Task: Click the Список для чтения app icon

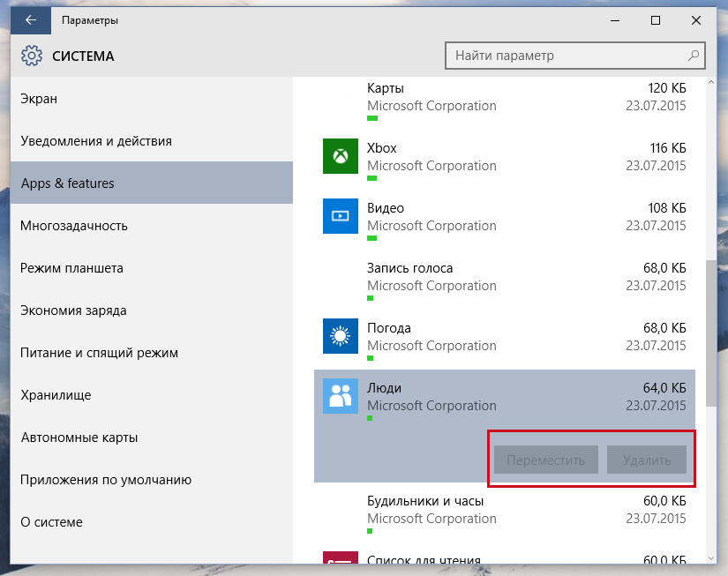Action: (341, 557)
